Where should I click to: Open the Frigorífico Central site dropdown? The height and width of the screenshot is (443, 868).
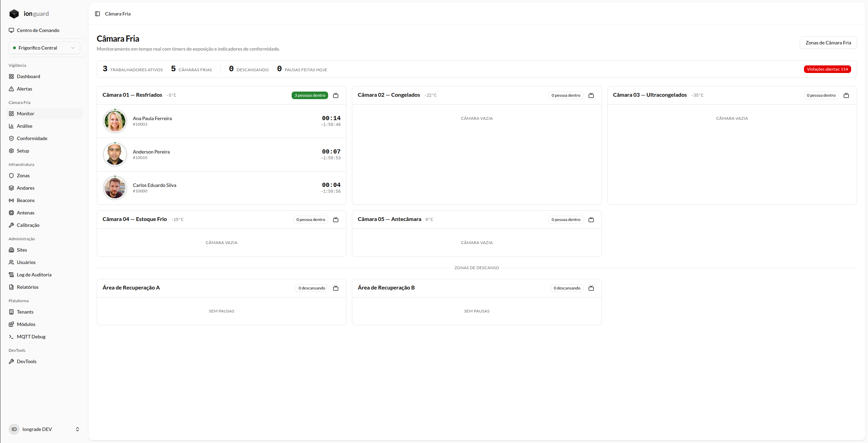44,48
